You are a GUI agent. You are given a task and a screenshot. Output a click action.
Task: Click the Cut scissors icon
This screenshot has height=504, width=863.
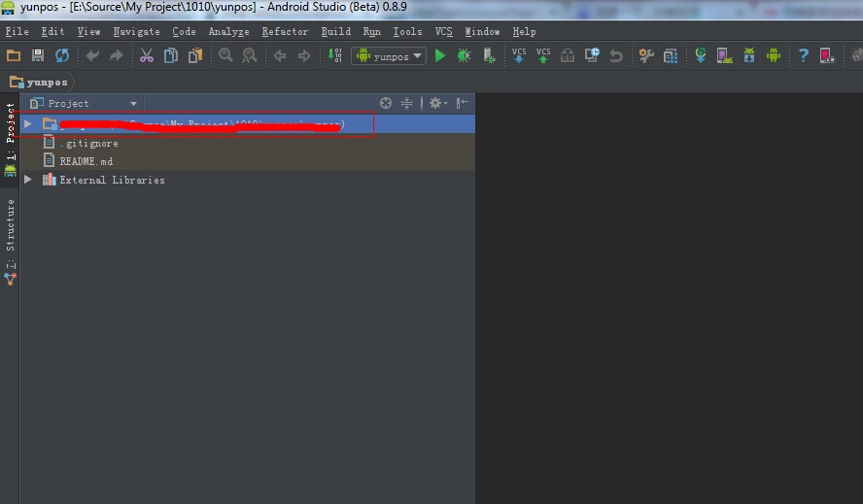pos(147,55)
